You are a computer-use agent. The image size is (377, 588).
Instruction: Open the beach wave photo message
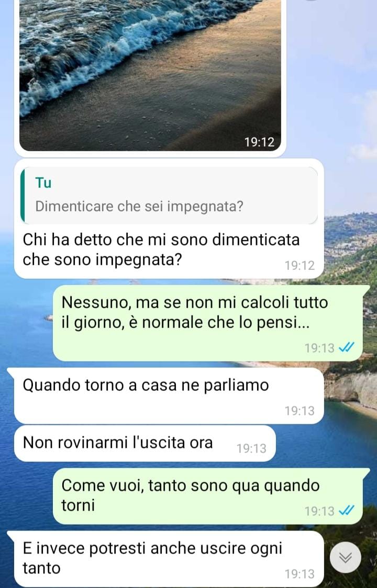[150, 75]
